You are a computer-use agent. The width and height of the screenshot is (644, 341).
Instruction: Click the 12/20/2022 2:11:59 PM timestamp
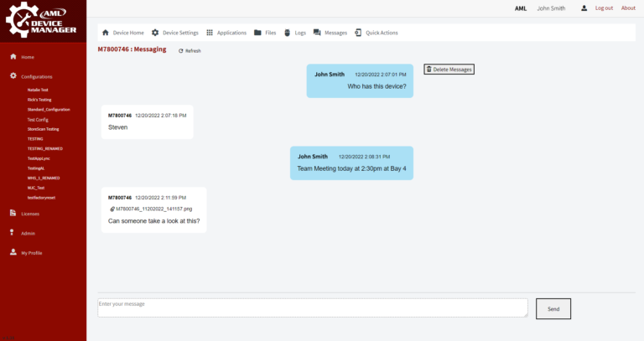pyautogui.click(x=161, y=198)
